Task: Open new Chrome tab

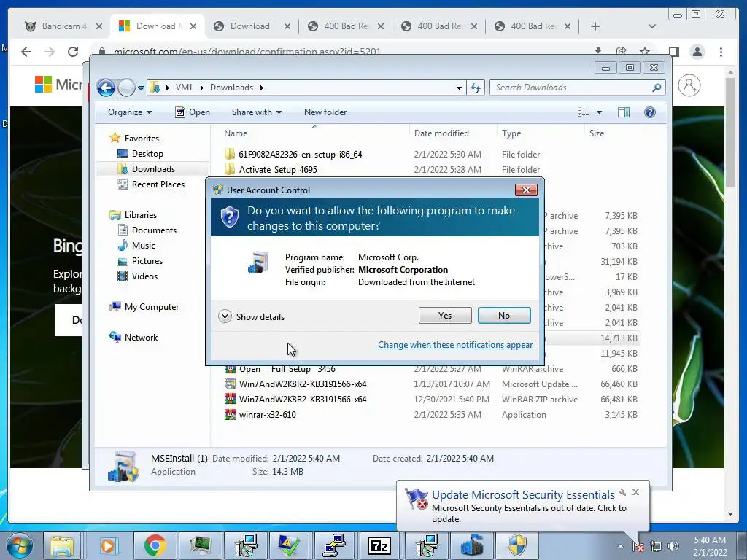Action: (595, 26)
